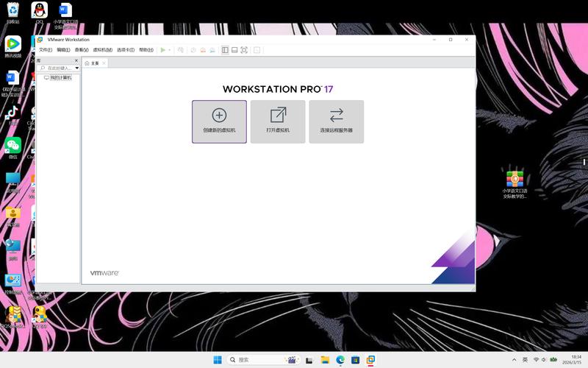Open the taskbar clock and date
Screen dimensions: 588x368
click(x=572, y=360)
